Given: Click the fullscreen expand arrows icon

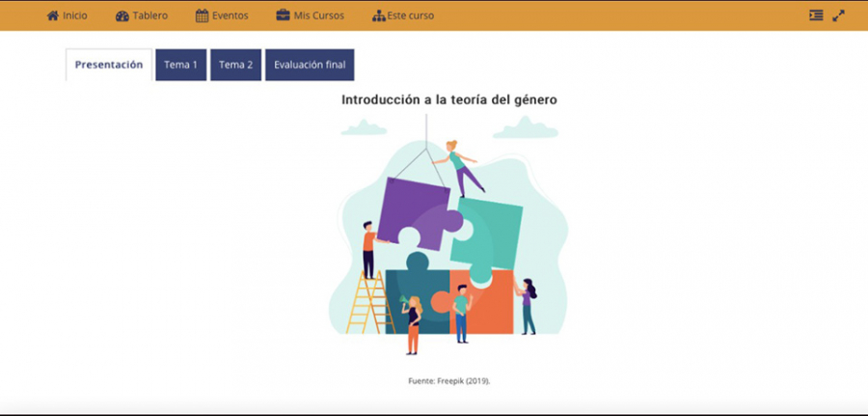Looking at the screenshot, I should [839, 15].
